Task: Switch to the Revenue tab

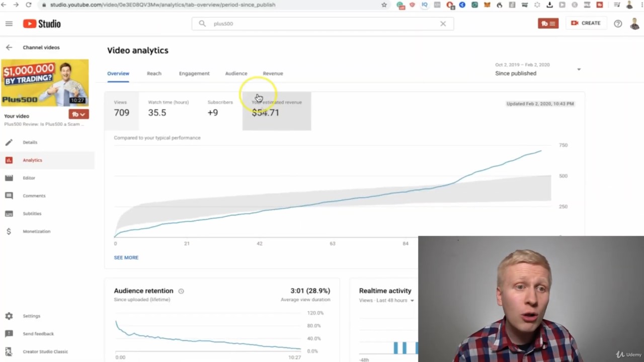Action: pyautogui.click(x=273, y=73)
